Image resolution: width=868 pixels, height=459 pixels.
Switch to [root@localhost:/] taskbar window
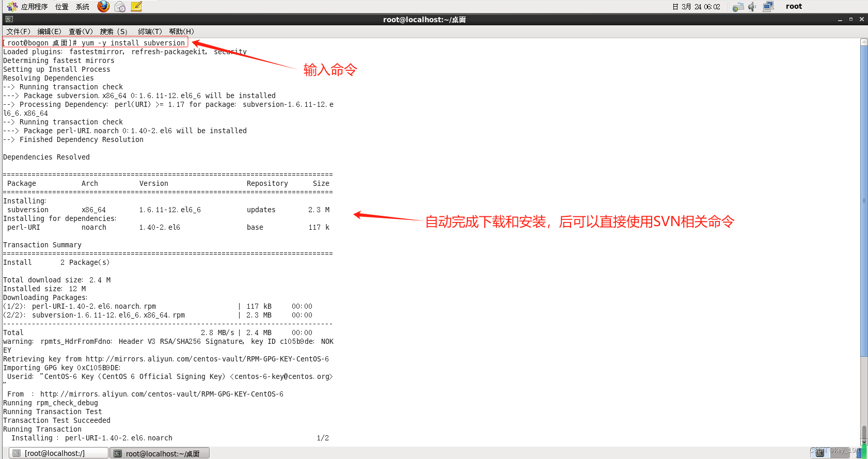[59, 453]
